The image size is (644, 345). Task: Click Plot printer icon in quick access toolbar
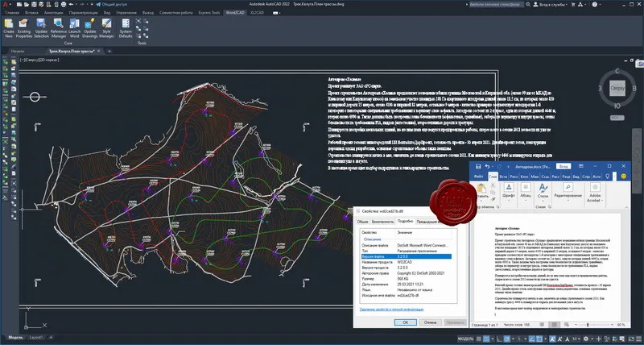coord(64,4)
